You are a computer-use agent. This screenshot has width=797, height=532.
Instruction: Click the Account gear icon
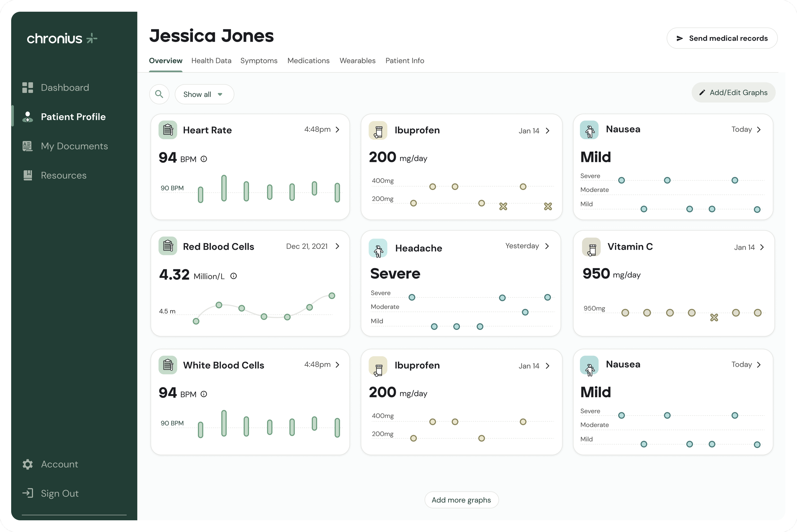click(x=27, y=464)
